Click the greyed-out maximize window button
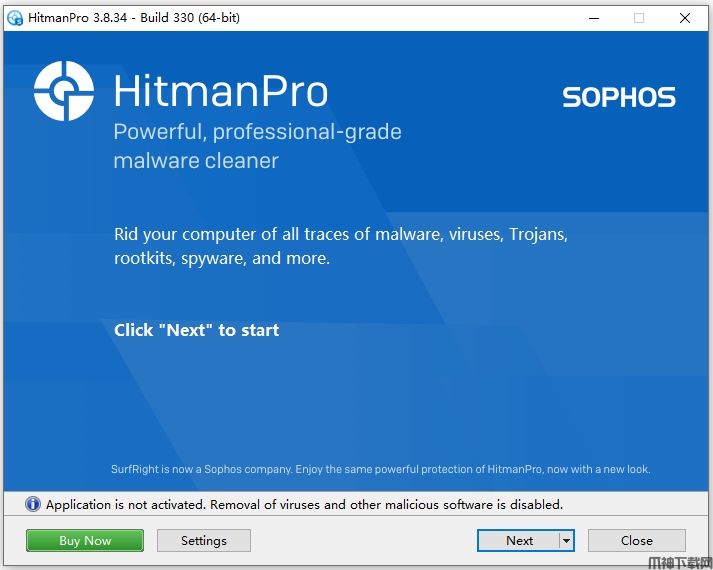 pos(639,17)
